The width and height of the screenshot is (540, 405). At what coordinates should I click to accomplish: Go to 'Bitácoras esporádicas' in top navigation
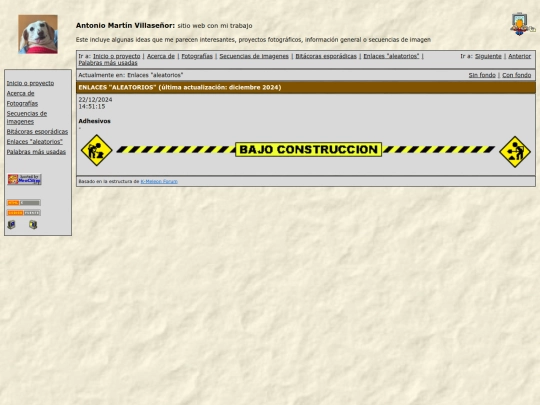[326, 56]
